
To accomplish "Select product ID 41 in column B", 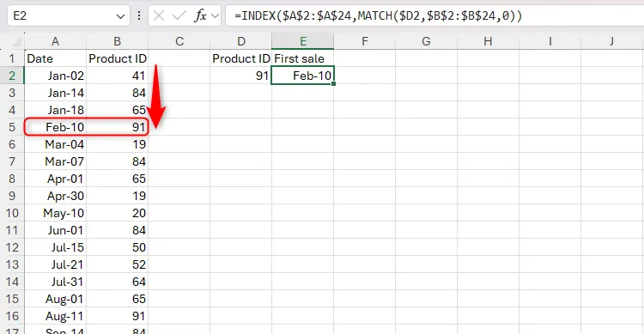I will 118,76.
